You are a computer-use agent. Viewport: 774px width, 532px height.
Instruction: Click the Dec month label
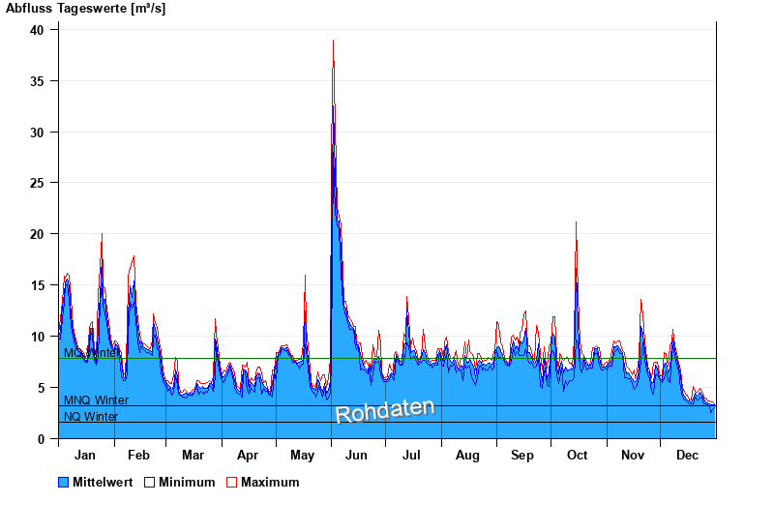pyautogui.click(x=687, y=455)
